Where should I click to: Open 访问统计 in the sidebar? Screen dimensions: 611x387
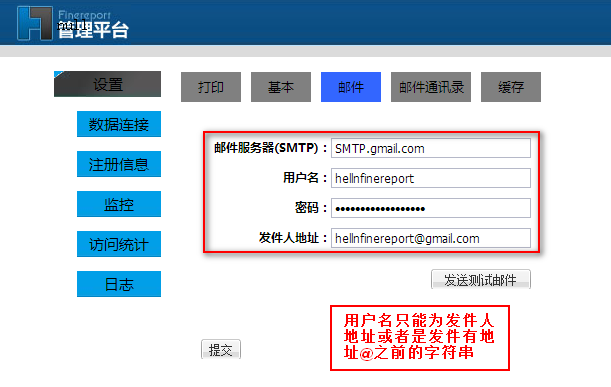pos(119,244)
